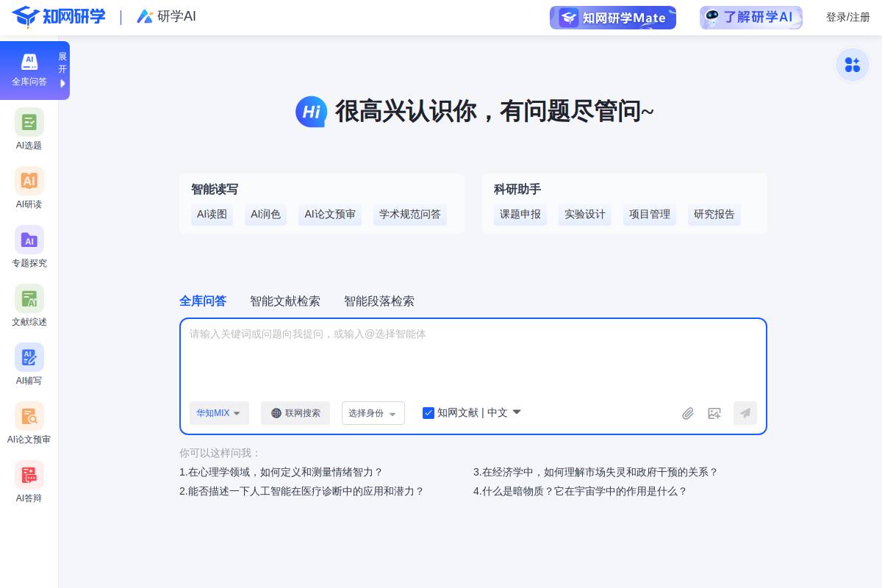
Task: Click the upload image icon
Action: [714, 413]
